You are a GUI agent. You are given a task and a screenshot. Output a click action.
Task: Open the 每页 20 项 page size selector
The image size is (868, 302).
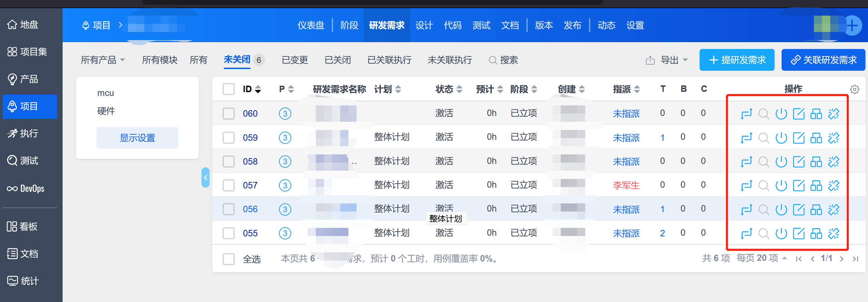click(x=761, y=258)
